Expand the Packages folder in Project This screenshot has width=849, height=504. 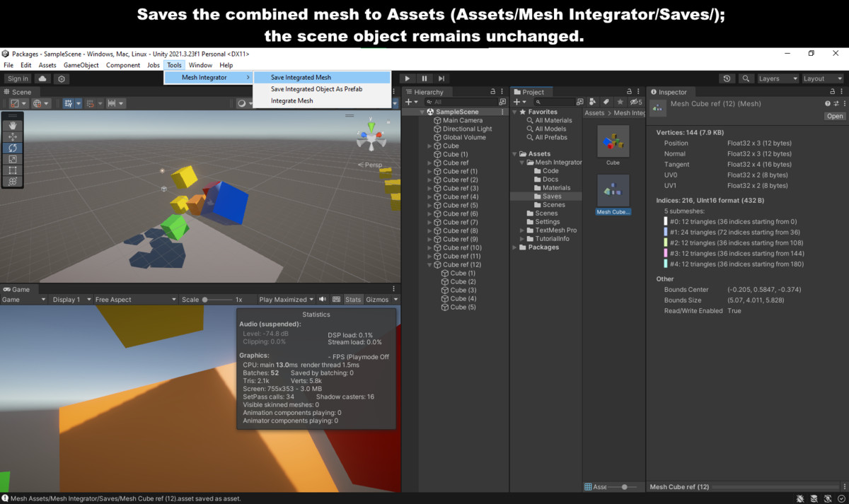(x=514, y=247)
